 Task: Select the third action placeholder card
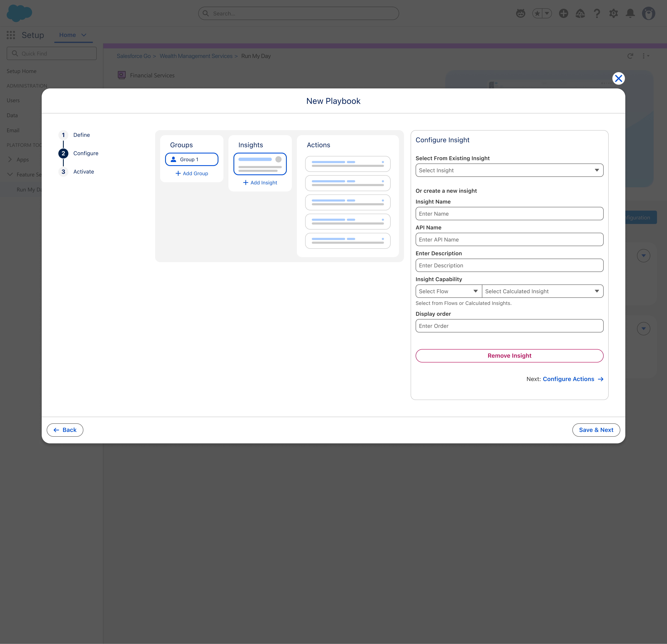point(348,202)
